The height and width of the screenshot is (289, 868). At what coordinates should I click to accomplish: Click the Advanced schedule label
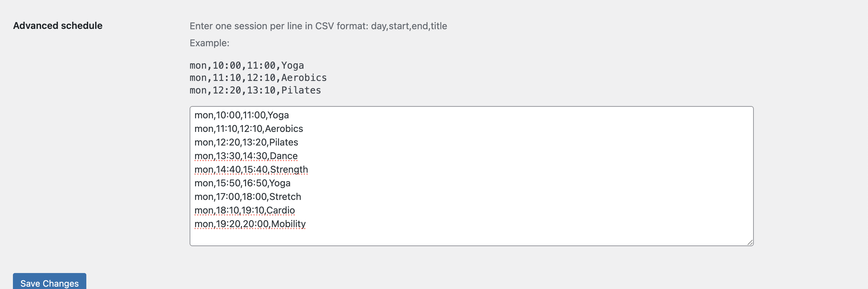(x=58, y=26)
